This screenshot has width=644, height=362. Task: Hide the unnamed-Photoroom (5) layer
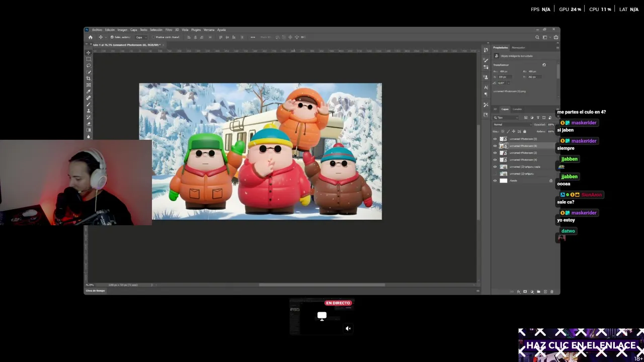coord(495,139)
